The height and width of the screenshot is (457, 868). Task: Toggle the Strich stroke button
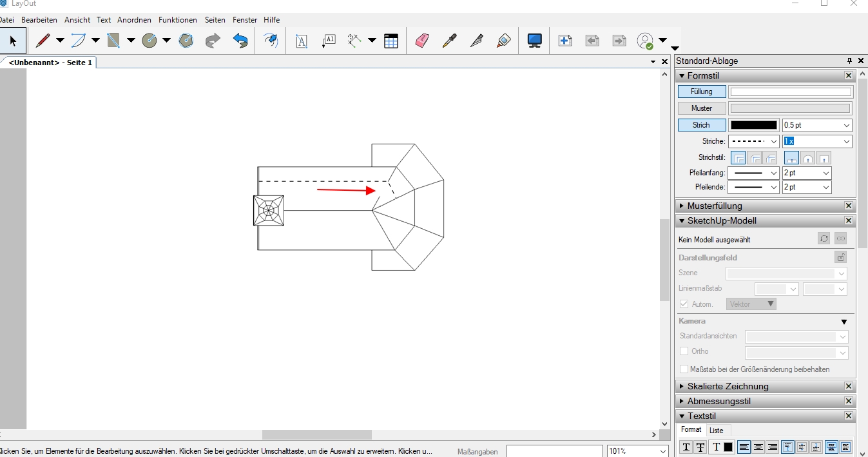point(701,125)
